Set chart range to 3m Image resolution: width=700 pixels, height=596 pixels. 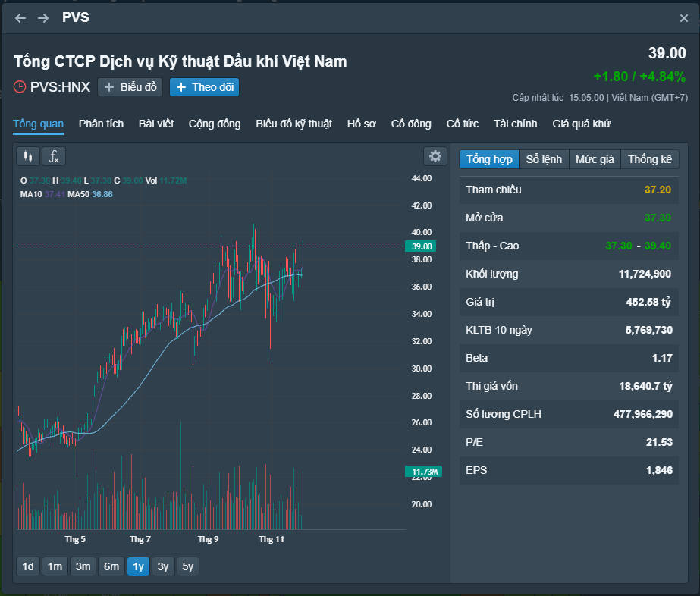pyautogui.click(x=83, y=566)
